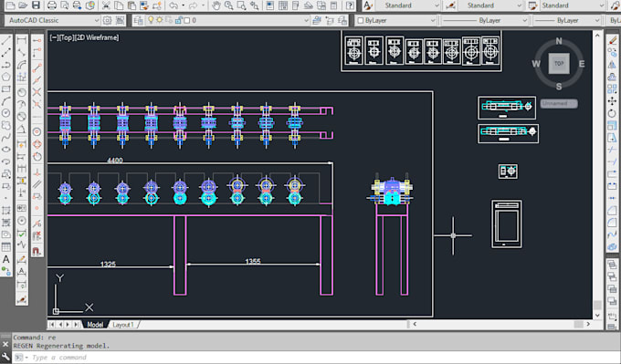Screen dimensions: 621x364
Task: Click the command line input field
Action: [316, 358]
